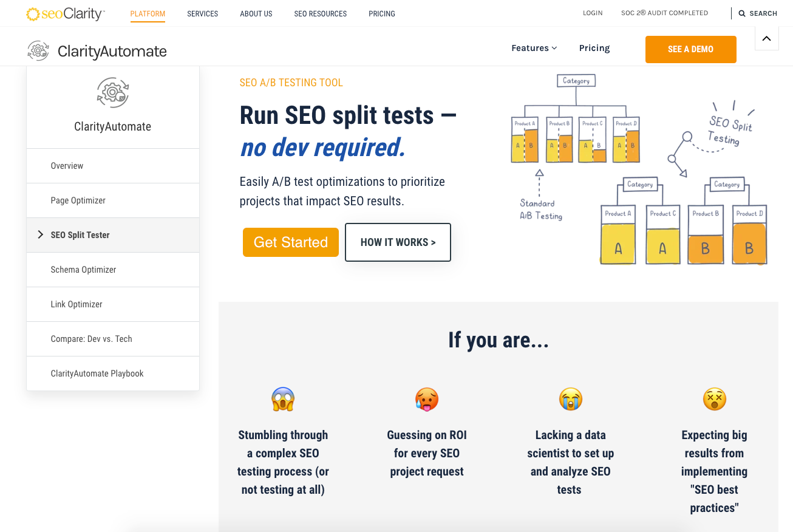Open the PLATFORM menu
Screen dimensions: 793x532
148,13
